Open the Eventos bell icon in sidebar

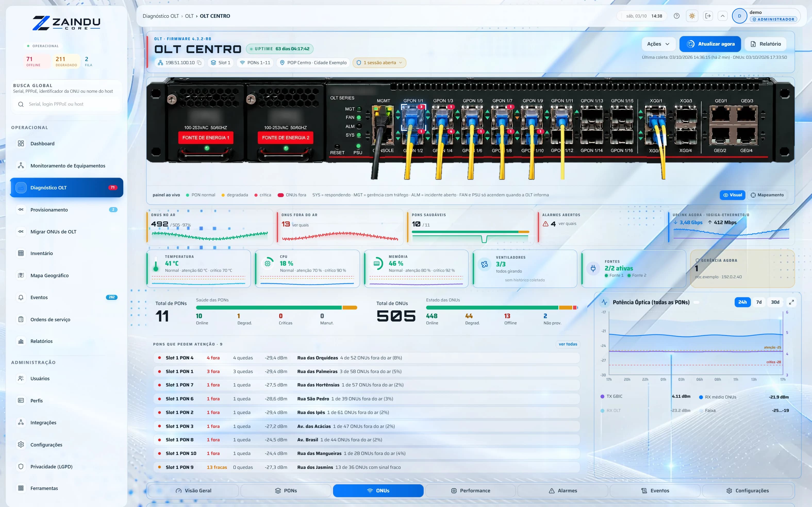pyautogui.click(x=21, y=298)
